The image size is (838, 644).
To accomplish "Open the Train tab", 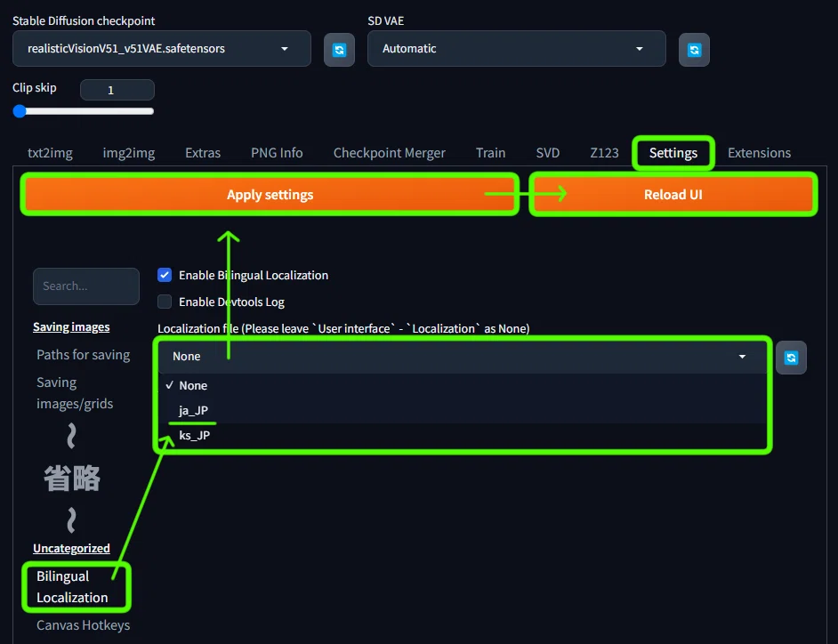I will coord(491,153).
